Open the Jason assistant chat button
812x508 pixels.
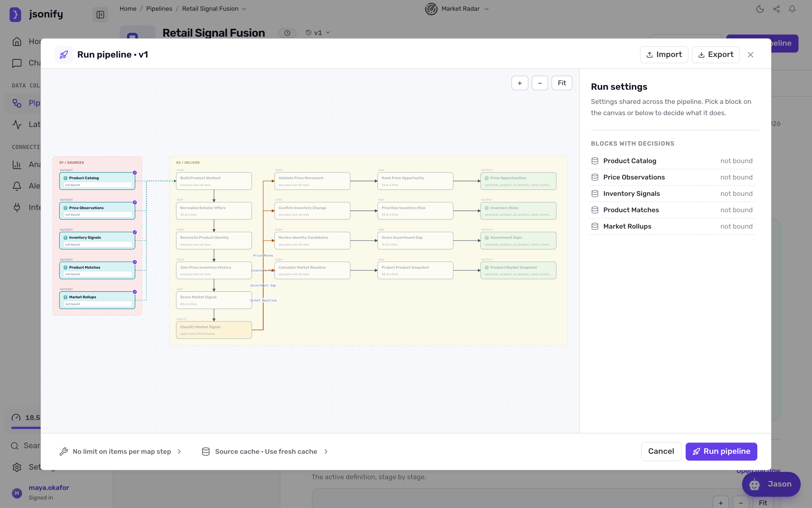(x=771, y=484)
